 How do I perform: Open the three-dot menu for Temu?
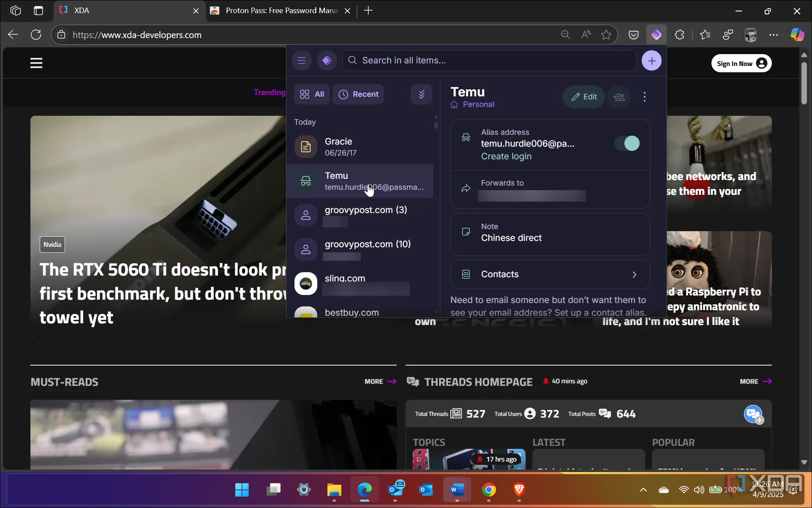644,97
